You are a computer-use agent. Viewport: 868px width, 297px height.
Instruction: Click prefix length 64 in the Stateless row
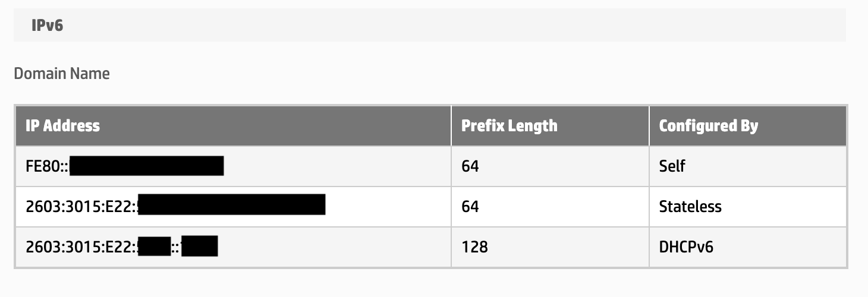tap(470, 206)
